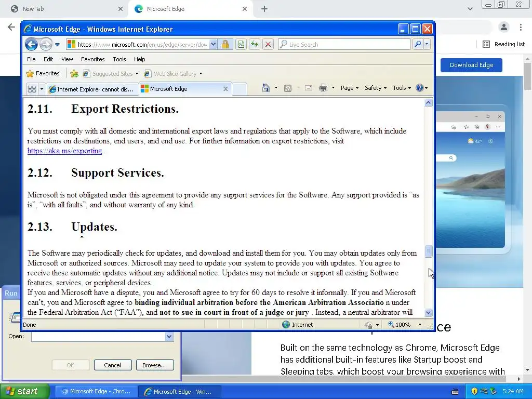Open Web Slice Gallery dropdown

(201, 74)
